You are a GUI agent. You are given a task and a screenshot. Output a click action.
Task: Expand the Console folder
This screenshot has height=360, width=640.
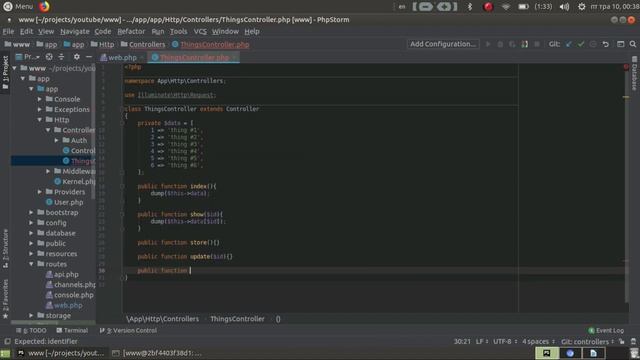pyautogui.click(x=40, y=99)
